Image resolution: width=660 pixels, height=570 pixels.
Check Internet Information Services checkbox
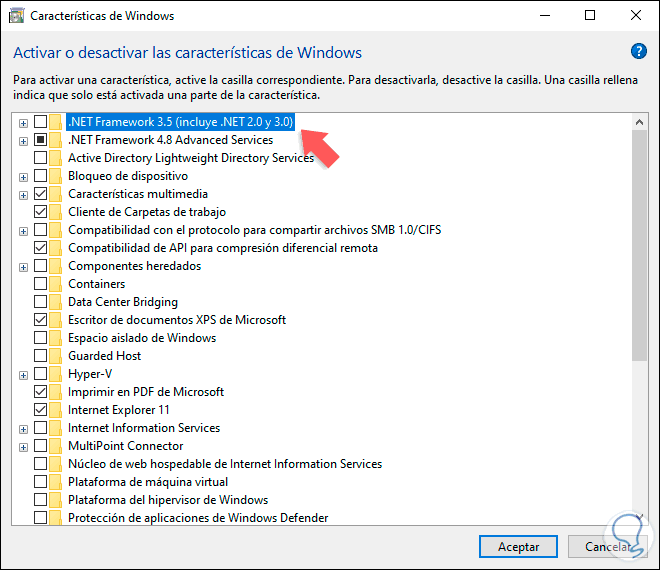40,428
